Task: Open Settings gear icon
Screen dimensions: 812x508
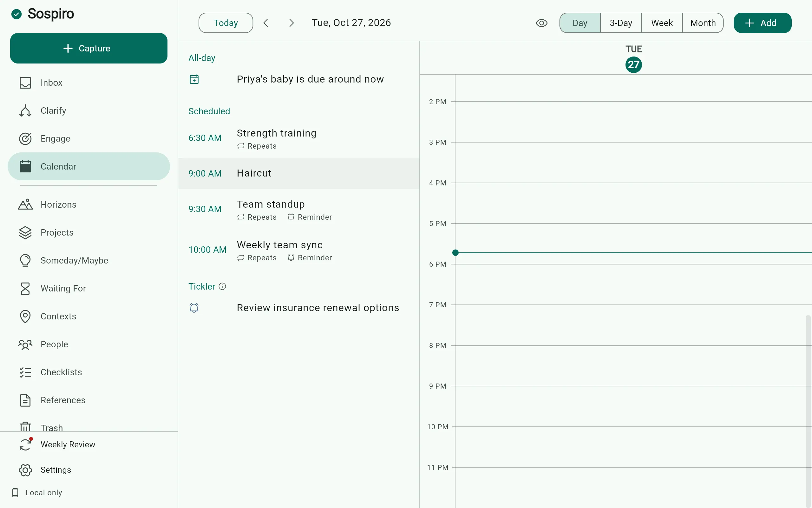Action: (25, 470)
